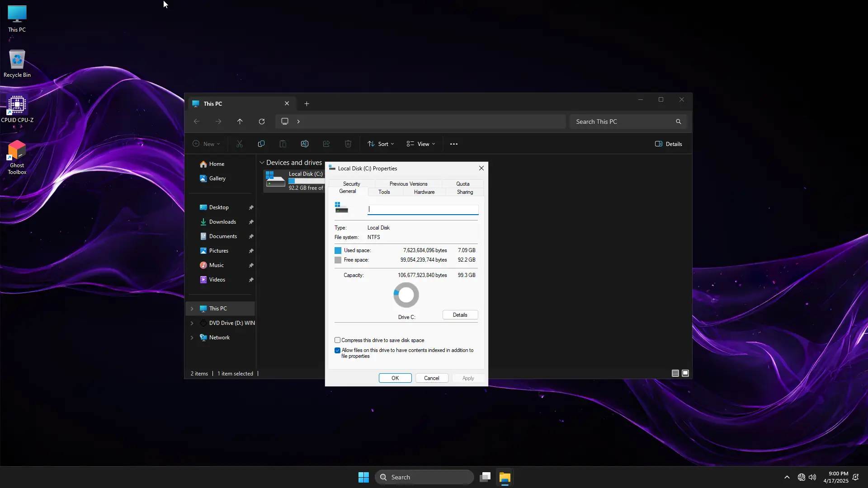Image resolution: width=868 pixels, height=488 pixels.
Task: Select the Paste icon
Action: 283,144
